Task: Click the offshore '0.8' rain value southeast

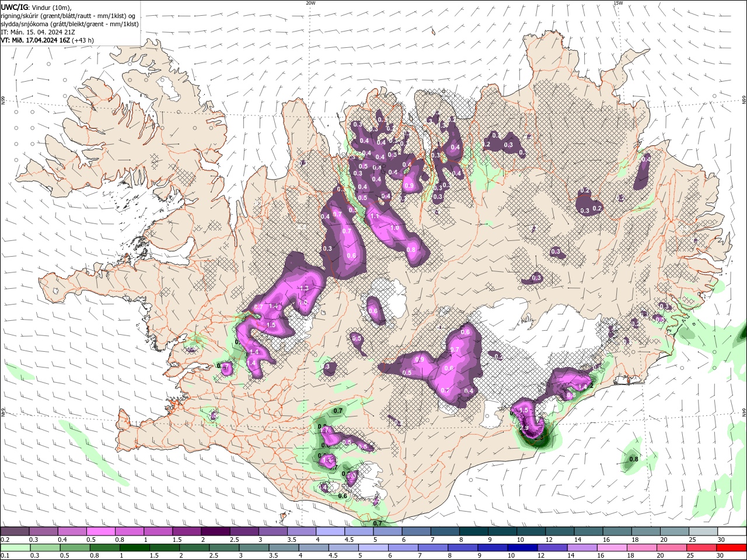Action: tap(634, 460)
